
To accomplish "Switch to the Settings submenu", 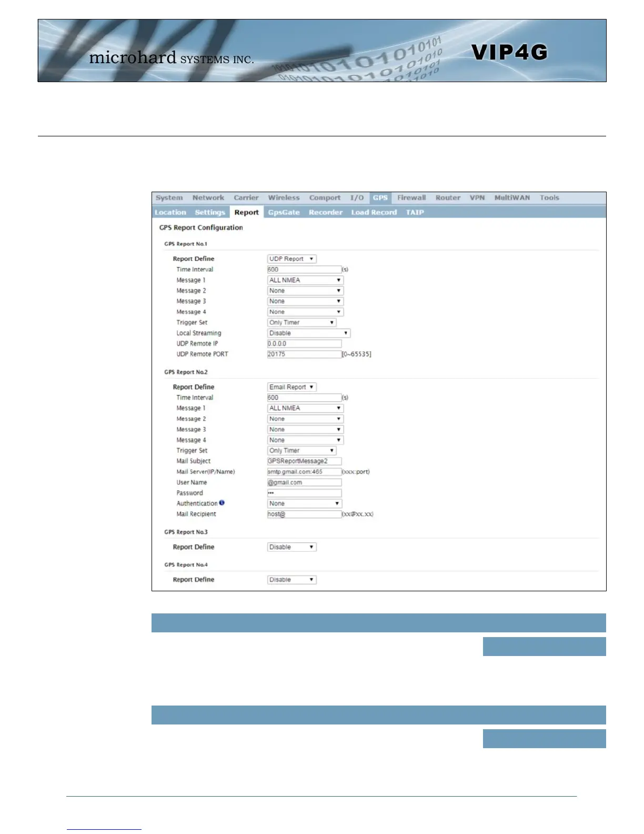I will (209, 212).
